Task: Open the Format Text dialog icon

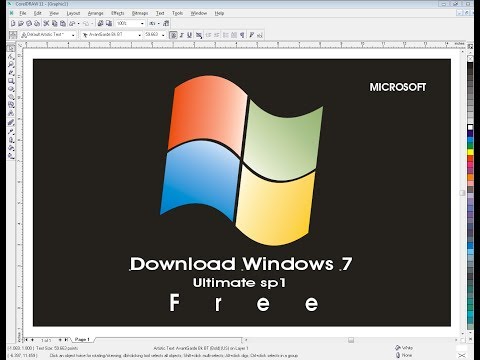Action: (x=251, y=35)
